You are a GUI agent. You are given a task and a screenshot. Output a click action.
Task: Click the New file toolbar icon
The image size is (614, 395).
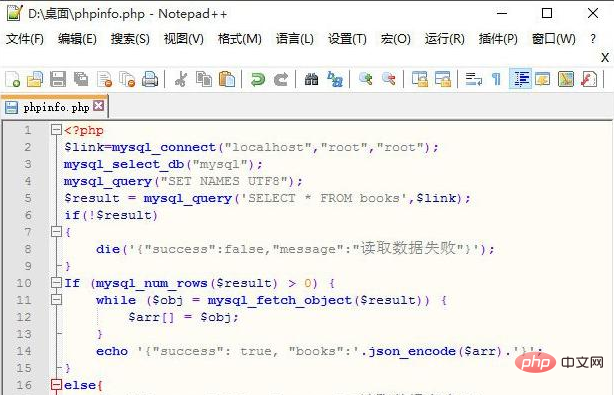13,79
